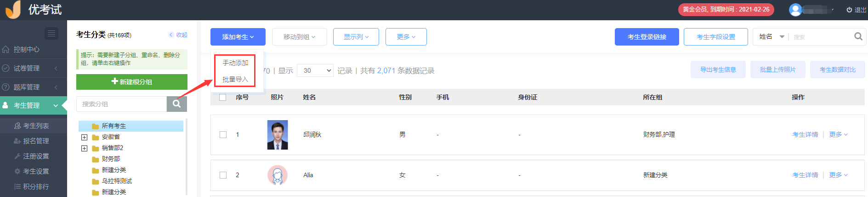Screen dimensions: 868x197
Task: Click the 搜索分组 group search input
Action: (x=122, y=104)
